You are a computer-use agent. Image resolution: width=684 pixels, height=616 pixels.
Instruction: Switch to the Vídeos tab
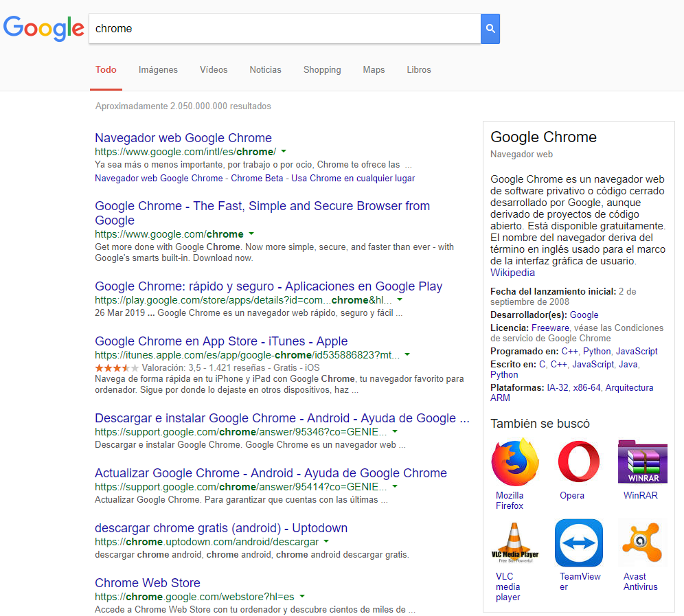coord(214,70)
